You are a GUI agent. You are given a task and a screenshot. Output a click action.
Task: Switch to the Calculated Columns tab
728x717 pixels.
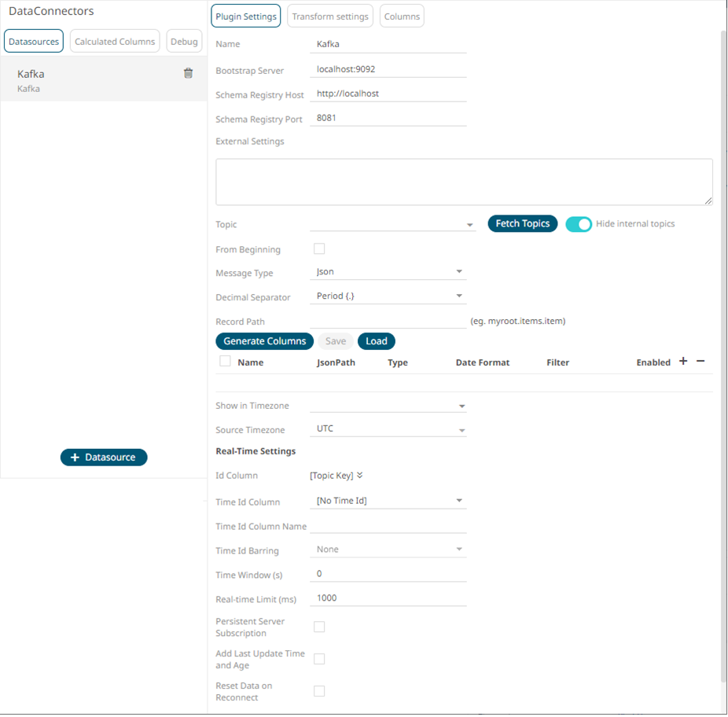click(115, 42)
